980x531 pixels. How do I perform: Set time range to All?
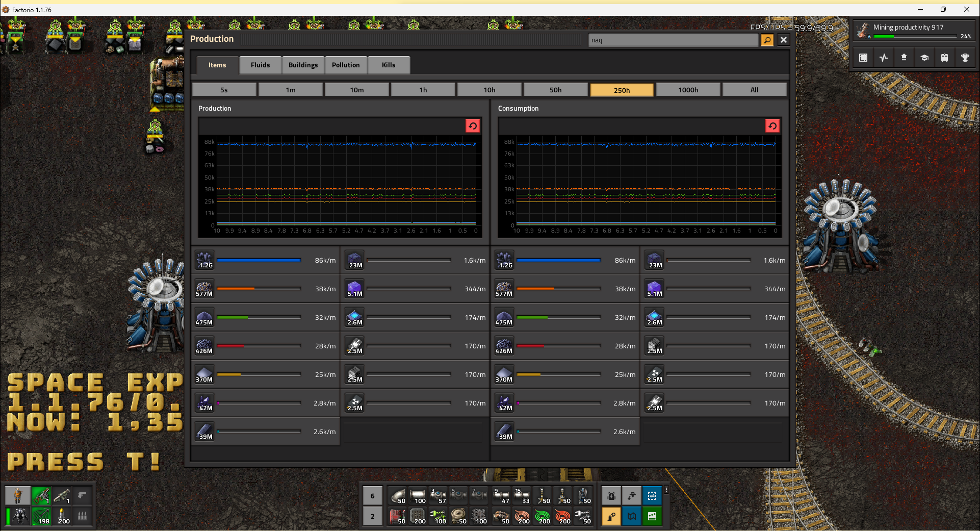[x=755, y=90]
